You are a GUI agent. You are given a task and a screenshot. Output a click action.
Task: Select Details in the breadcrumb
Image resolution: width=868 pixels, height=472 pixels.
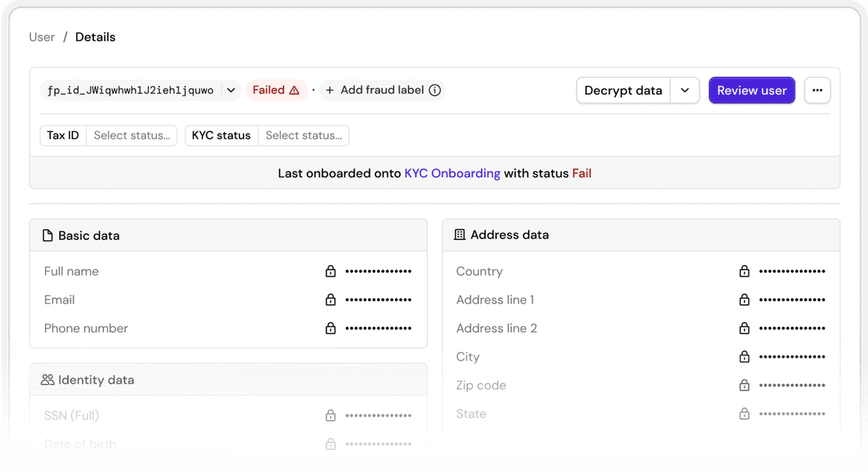click(x=95, y=37)
